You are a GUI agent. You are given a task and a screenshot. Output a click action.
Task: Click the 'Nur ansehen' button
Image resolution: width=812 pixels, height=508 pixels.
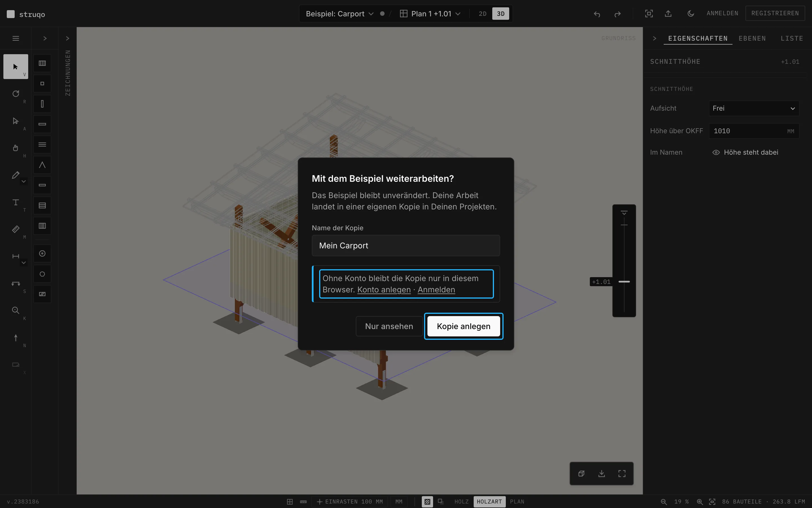coord(389,326)
